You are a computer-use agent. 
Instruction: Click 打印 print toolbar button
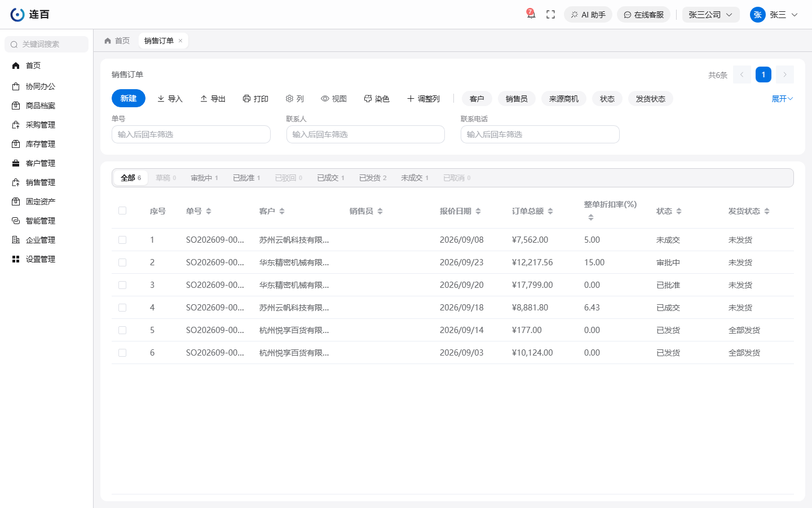(255, 99)
